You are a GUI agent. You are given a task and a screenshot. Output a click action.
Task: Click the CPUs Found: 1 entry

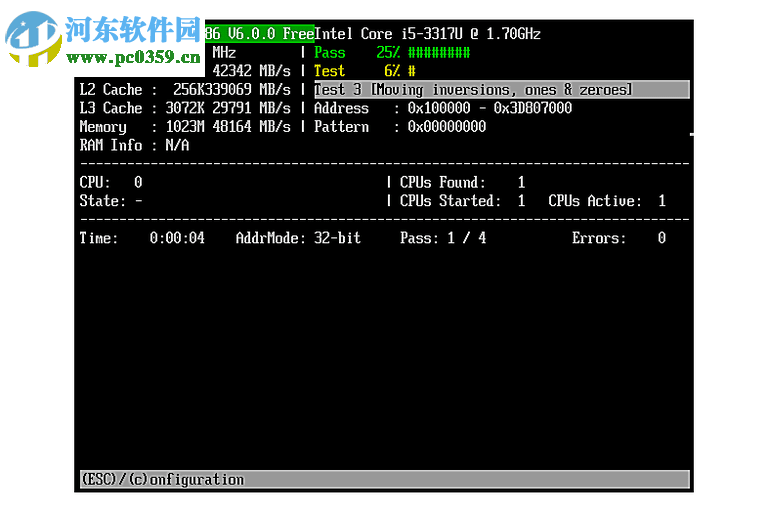462,183
